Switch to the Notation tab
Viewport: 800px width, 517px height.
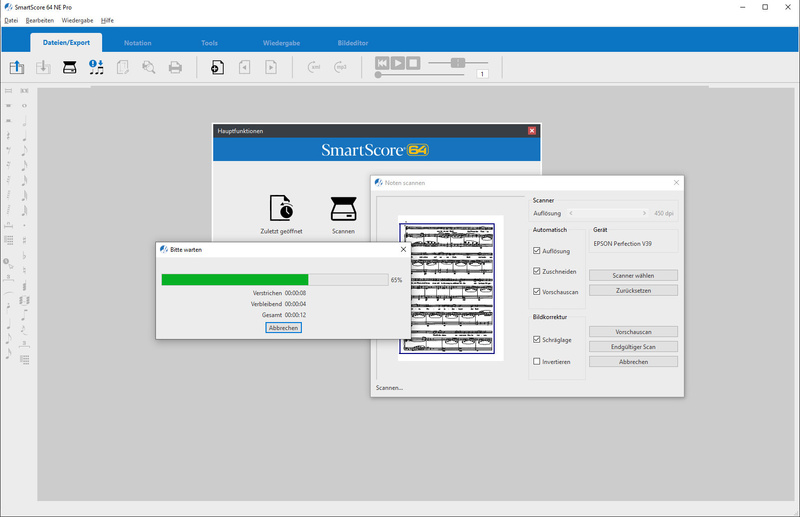click(x=138, y=43)
